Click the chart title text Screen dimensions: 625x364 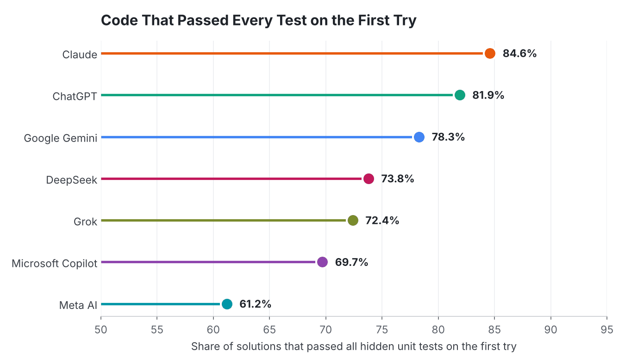coord(259,21)
